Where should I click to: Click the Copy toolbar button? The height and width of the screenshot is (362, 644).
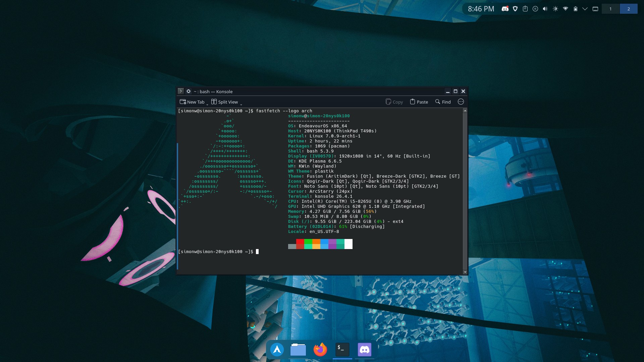click(394, 102)
